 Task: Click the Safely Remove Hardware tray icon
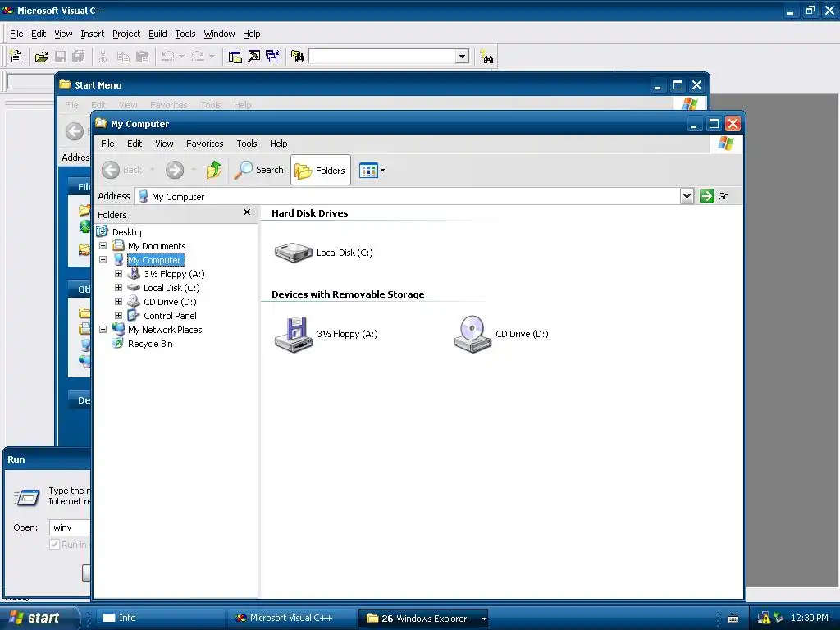point(779,619)
